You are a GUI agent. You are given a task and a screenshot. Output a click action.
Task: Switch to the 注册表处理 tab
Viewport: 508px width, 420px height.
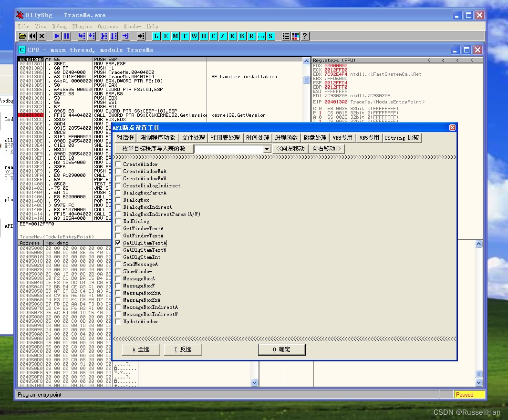(225, 138)
